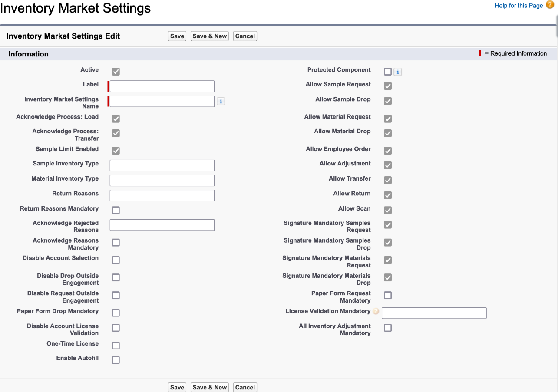This screenshot has height=392, width=558.
Task: Focus the Label text field
Action: [162, 86]
